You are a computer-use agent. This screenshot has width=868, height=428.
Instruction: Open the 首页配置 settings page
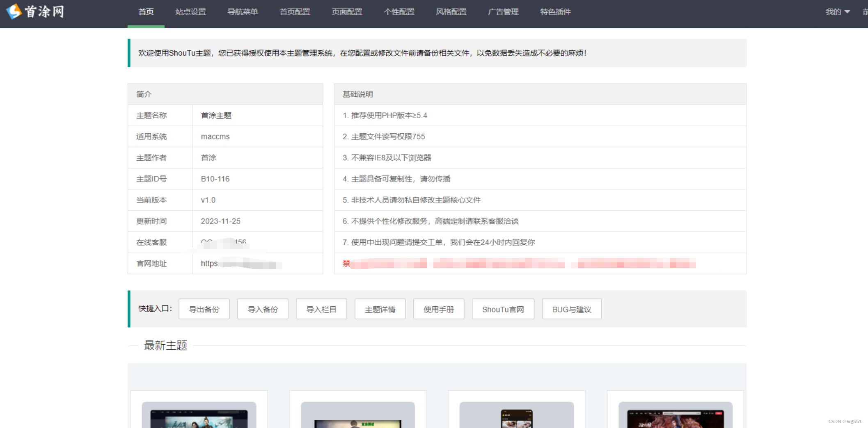pos(294,12)
